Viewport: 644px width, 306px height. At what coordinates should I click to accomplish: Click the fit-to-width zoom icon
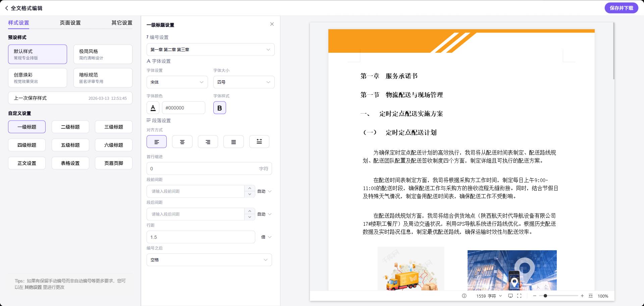[x=590, y=296]
